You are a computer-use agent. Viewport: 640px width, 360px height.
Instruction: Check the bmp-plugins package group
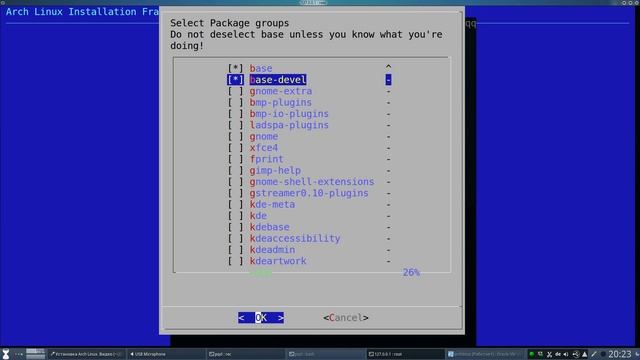click(x=235, y=102)
